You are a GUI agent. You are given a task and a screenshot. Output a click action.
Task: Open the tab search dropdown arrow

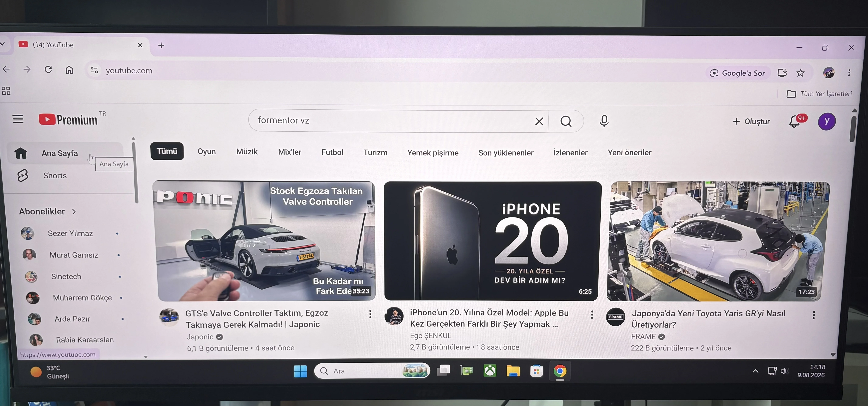(2, 44)
